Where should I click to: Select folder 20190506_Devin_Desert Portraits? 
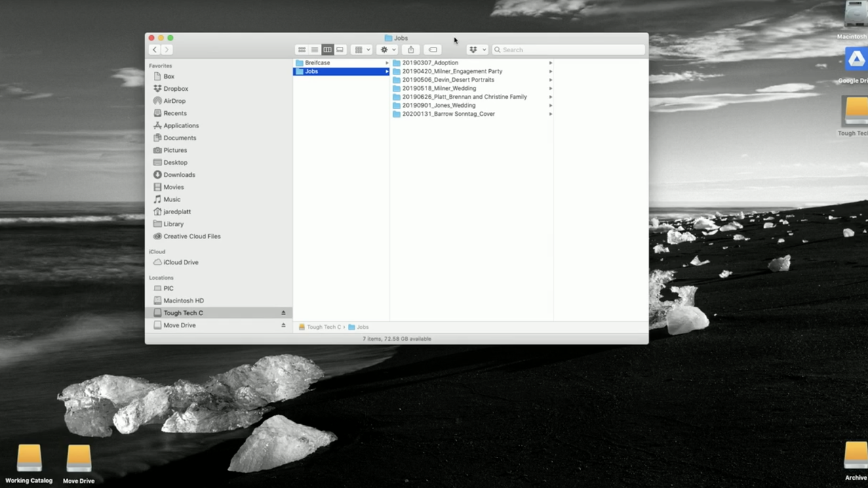448,80
